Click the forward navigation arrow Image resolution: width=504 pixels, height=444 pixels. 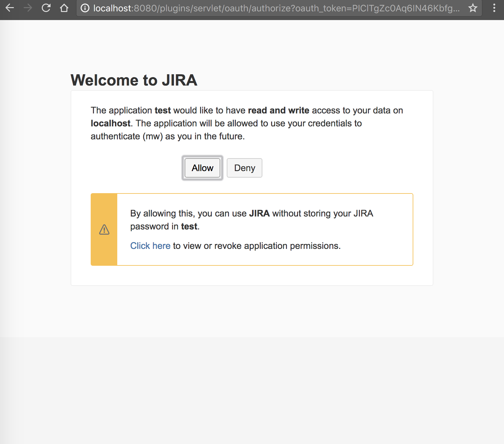(x=28, y=8)
